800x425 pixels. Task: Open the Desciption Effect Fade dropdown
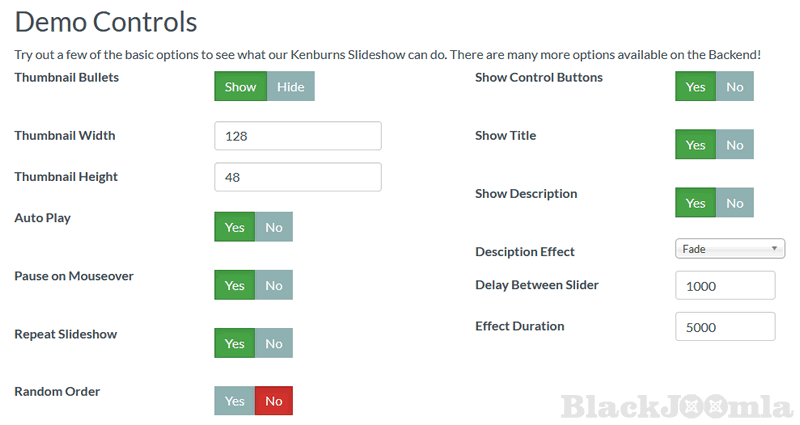click(x=730, y=249)
